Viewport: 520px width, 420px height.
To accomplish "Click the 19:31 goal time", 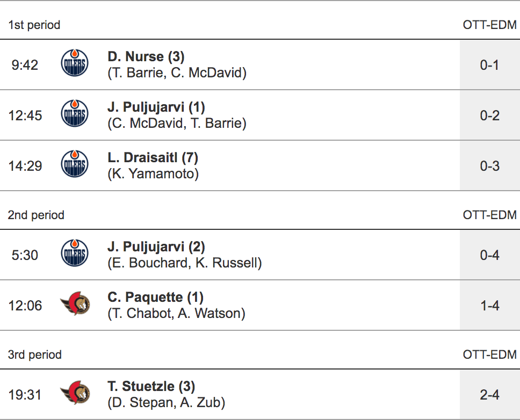I will click(x=25, y=395).
